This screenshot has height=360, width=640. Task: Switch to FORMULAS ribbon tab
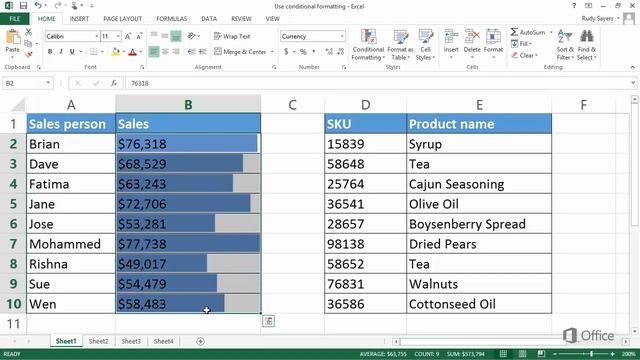(x=171, y=19)
